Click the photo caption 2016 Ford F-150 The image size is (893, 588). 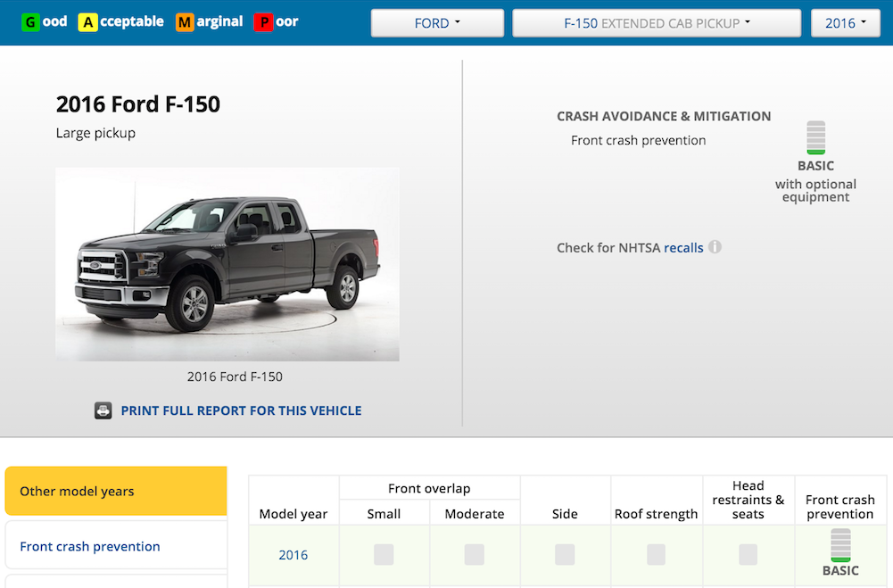(x=235, y=377)
